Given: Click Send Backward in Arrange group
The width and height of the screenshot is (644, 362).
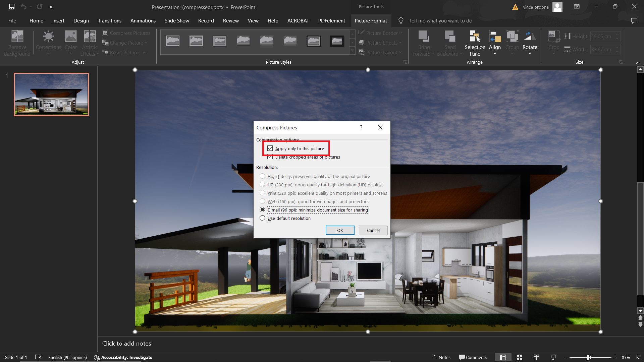Looking at the screenshot, I should [x=450, y=43].
